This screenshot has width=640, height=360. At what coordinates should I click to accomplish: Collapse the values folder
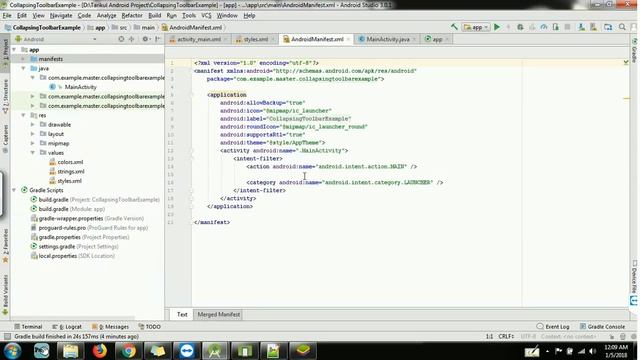pyautogui.click(x=33, y=153)
